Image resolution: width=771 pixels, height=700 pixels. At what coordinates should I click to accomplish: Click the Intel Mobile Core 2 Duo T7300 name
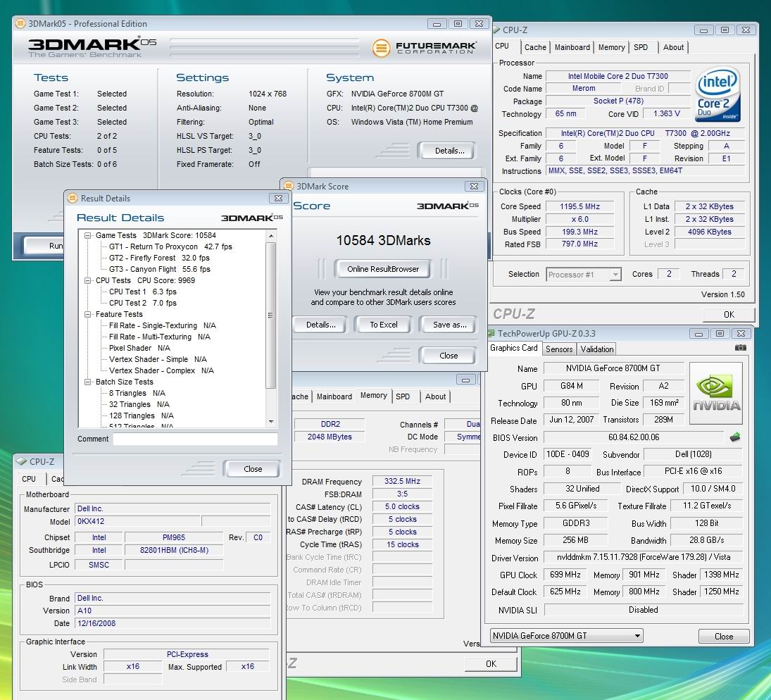(618, 76)
